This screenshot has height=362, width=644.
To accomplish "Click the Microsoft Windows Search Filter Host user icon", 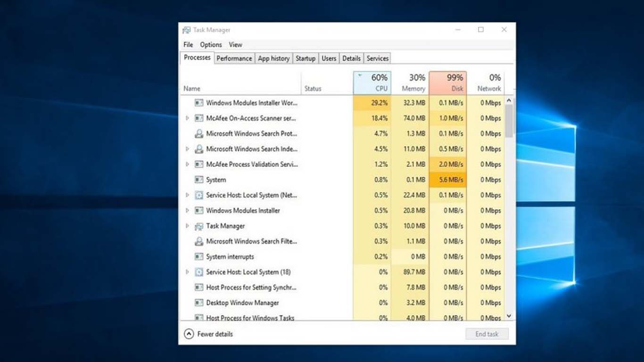I will click(x=199, y=241).
